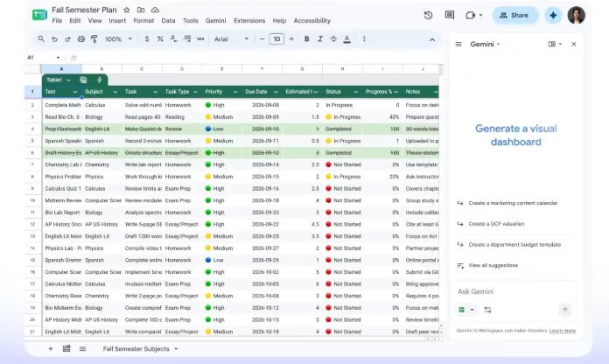Viewport: 609px width, 364px height.
Task: Open the Format menu
Action: pyautogui.click(x=143, y=21)
